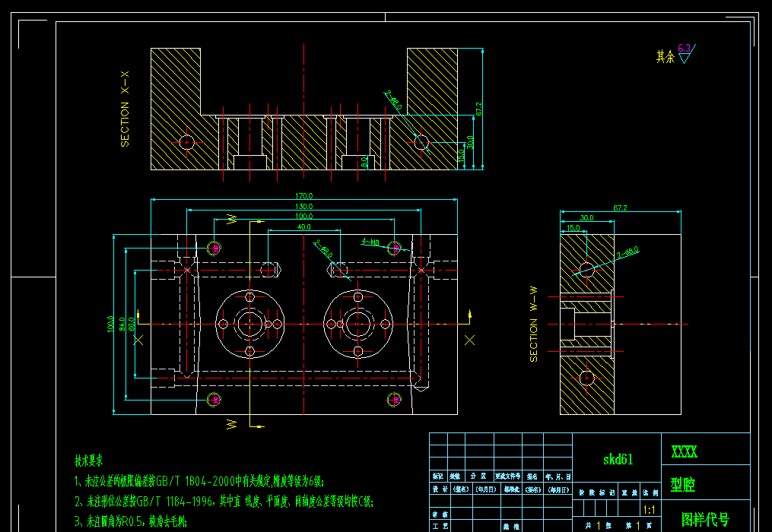Select the 100.0 dimension directly under 130.0
The width and height of the screenshot is (772, 532).
303,216
